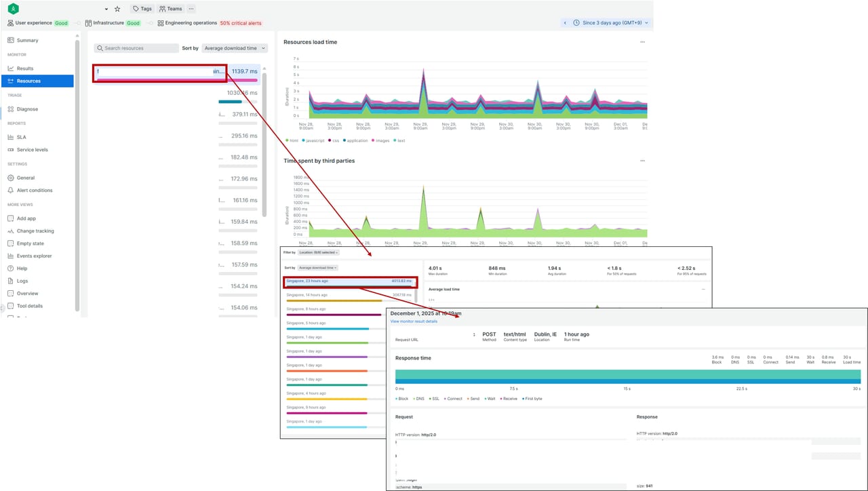Toggle the images legend series

click(x=380, y=140)
